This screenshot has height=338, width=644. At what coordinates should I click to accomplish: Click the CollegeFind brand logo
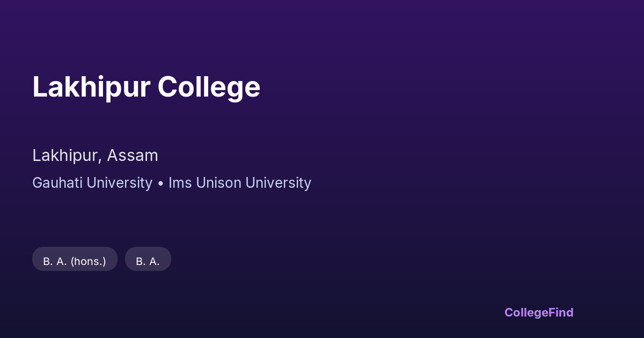[x=538, y=312]
